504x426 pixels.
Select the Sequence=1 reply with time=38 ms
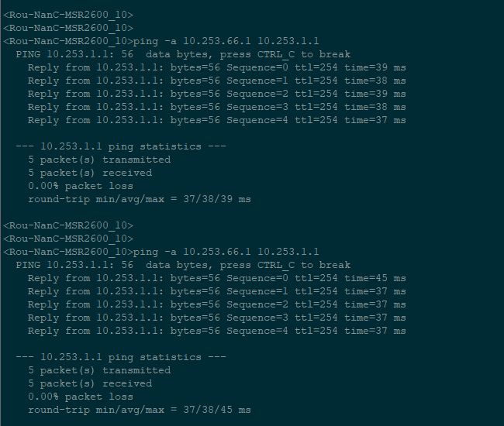pos(216,81)
